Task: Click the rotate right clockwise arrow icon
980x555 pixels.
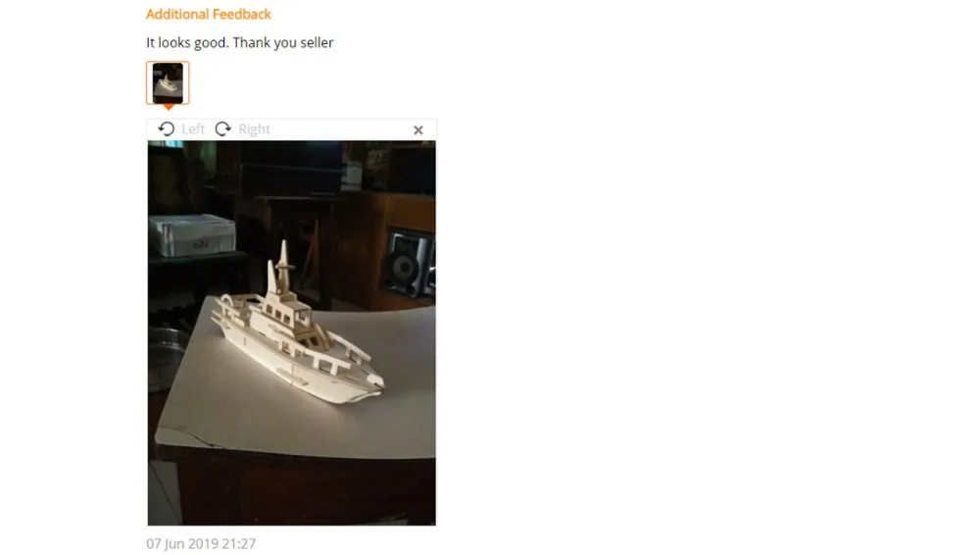Action: (x=223, y=128)
